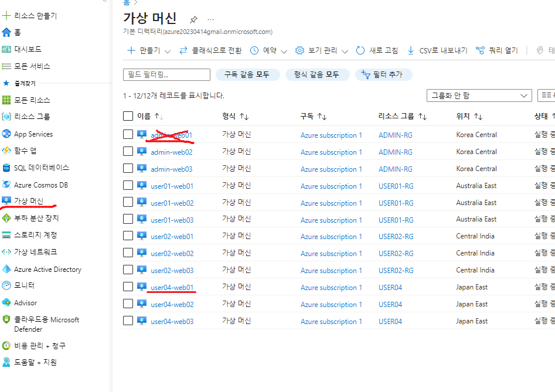This screenshot has height=392, width=555.
Task: Click the 형식 같음 모두 filter pill
Action: [x=317, y=74]
